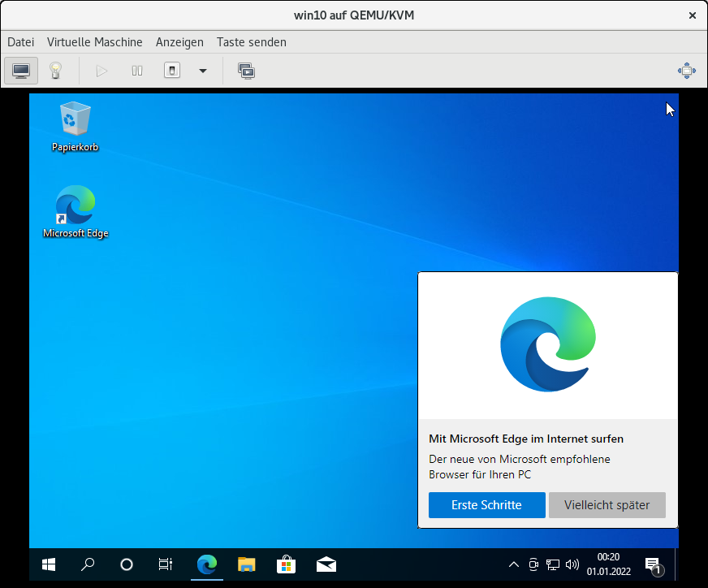Open Microsoft Store from taskbar

pyautogui.click(x=287, y=564)
